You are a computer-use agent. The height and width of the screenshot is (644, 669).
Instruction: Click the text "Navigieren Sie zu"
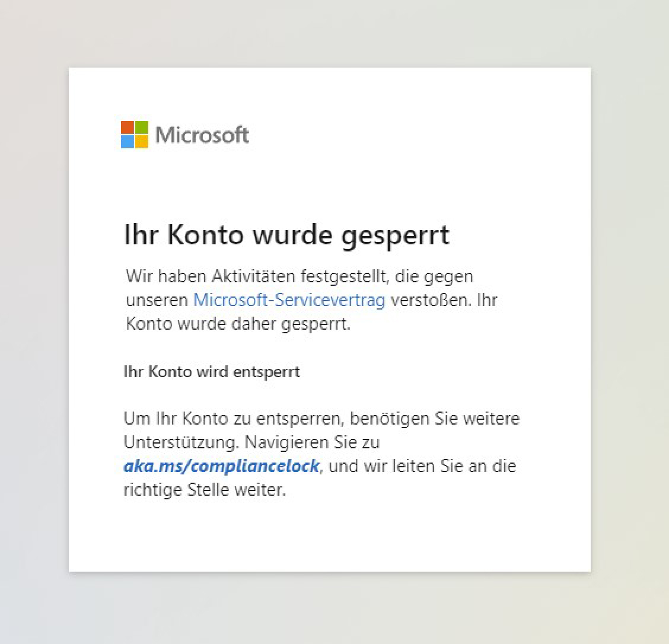point(313,442)
